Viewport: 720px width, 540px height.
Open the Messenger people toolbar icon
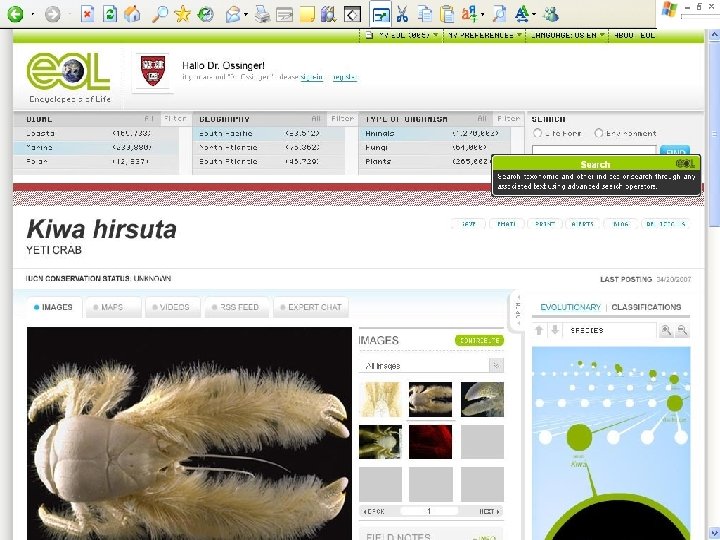click(550, 14)
